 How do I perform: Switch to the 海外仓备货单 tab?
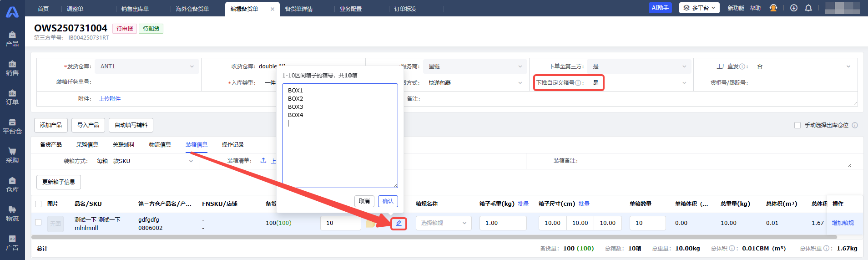tap(192, 9)
